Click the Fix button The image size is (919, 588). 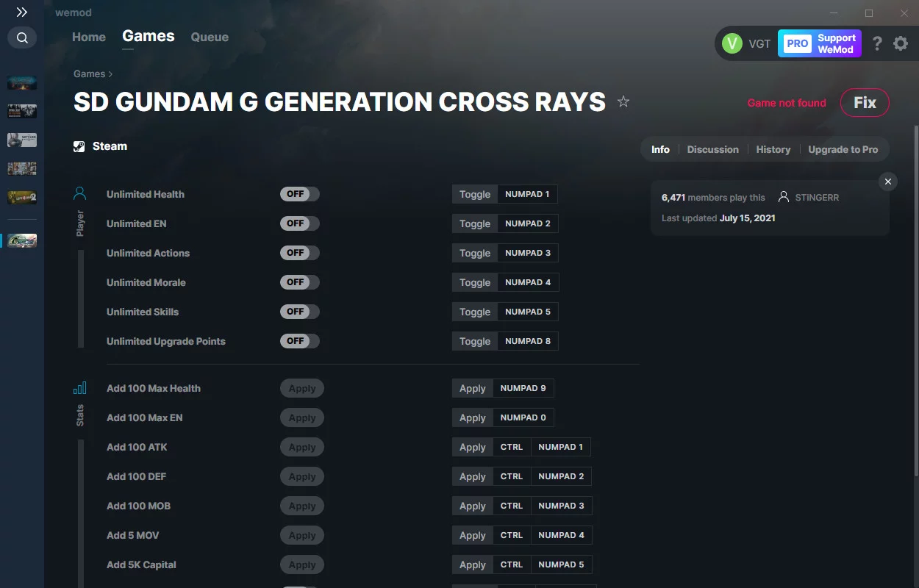865,103
